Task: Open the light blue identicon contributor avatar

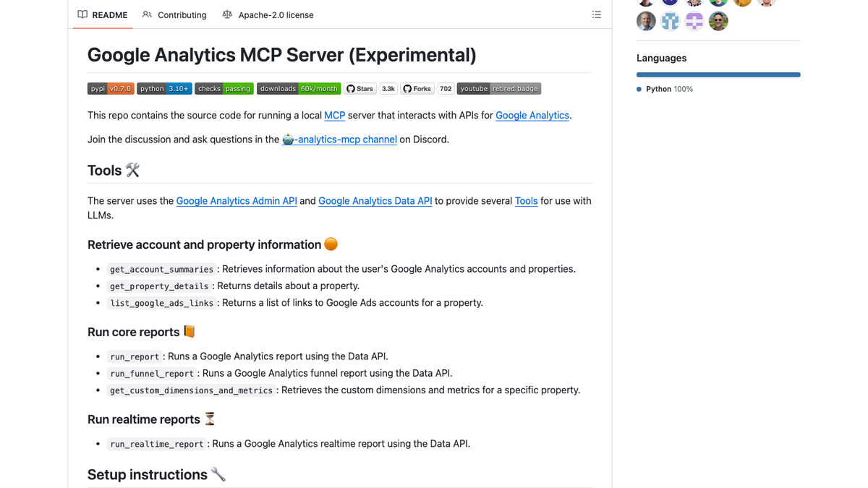Action: point(670,21)
